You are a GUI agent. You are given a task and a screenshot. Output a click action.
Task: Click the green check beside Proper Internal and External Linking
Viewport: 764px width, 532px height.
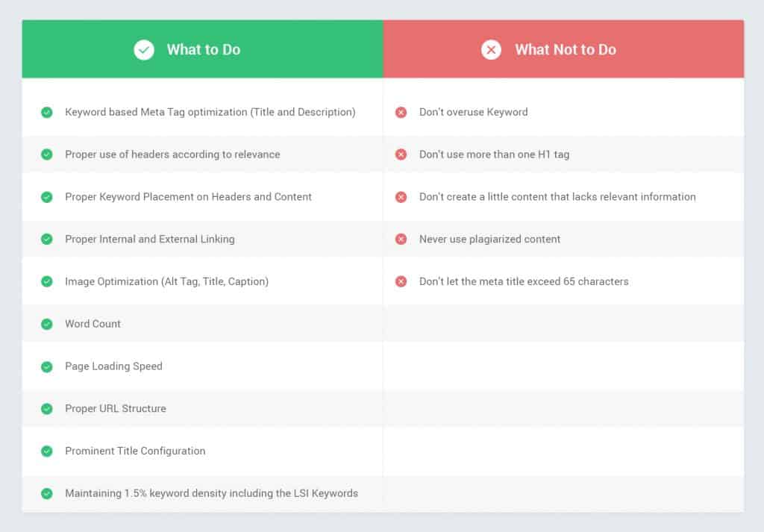point(47,239)
